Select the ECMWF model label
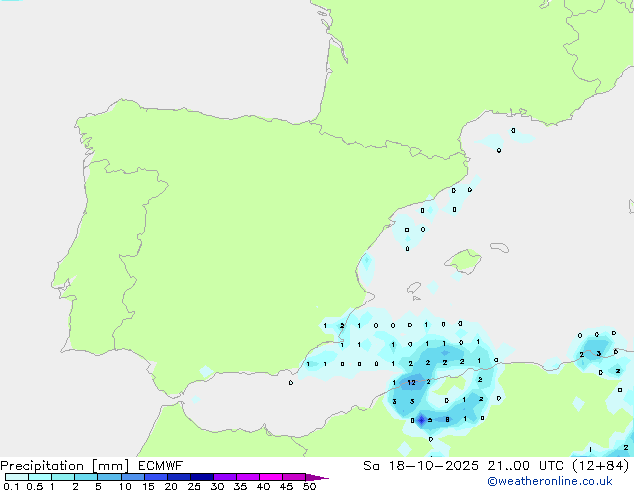634x490 pixels. point(160,466)
